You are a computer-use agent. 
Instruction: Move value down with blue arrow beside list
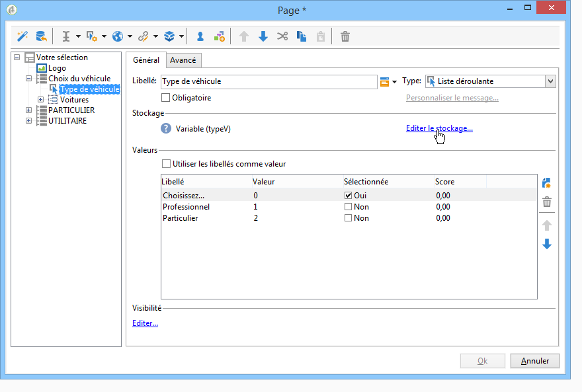(x=546, y=244)
